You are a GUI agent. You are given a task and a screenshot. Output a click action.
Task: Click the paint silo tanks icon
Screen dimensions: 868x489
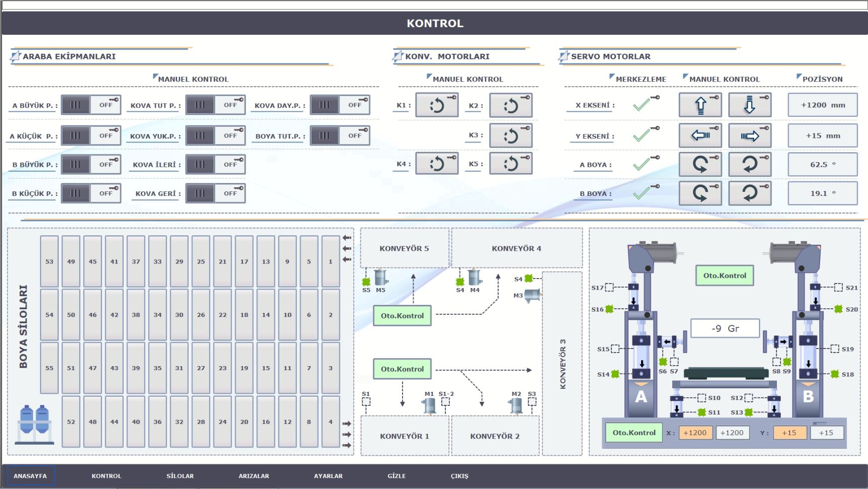[x=34, y=424]
